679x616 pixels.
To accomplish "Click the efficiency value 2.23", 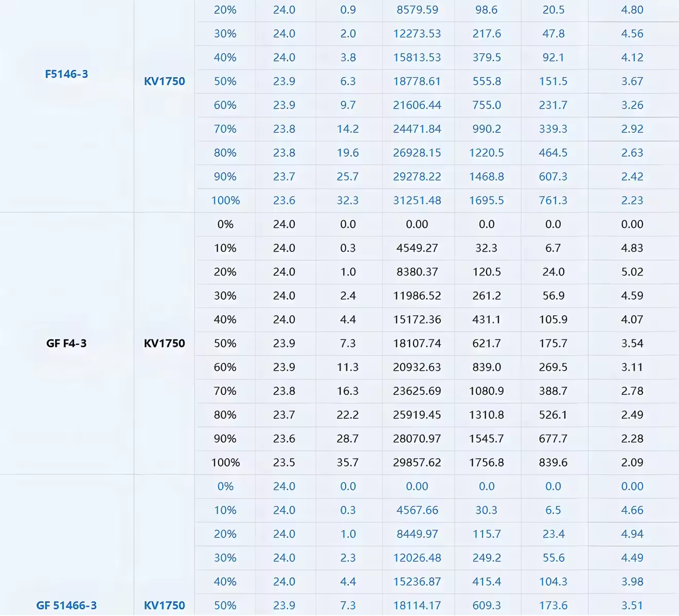I will point(632,201).
